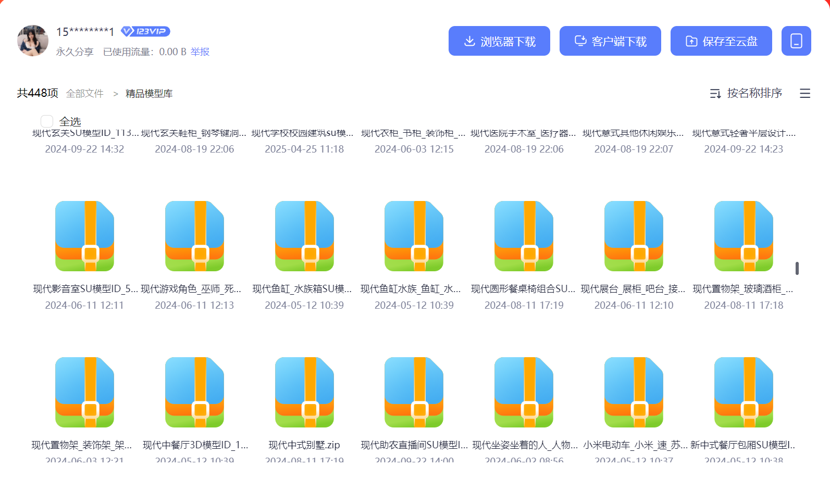Open 现代圆形餐桌椅组合SU archive icon
The image size is (830, 504).
[x=524, y=236]
